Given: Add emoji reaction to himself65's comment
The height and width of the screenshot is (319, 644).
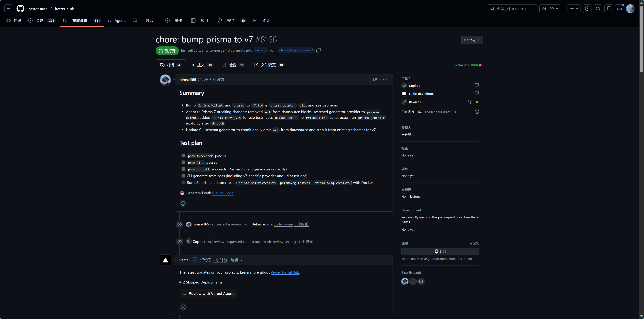Looking at the screenshot, I should (183, 204).
